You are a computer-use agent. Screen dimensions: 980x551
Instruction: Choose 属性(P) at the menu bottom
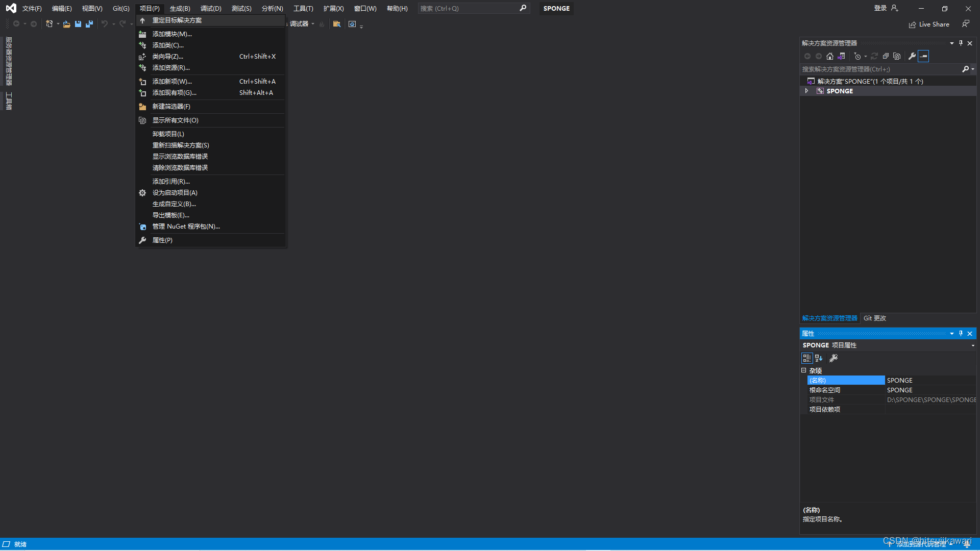(x=210, y=240)
